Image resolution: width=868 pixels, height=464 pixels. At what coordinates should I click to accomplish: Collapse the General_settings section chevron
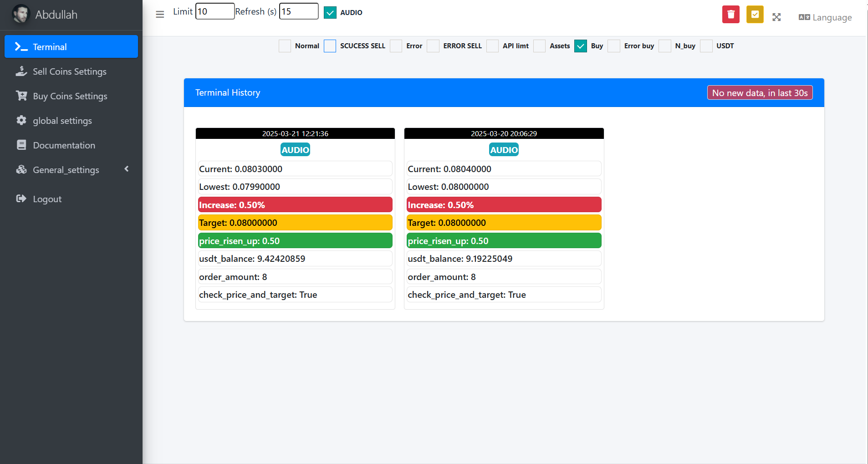click(x=126, y=168)
